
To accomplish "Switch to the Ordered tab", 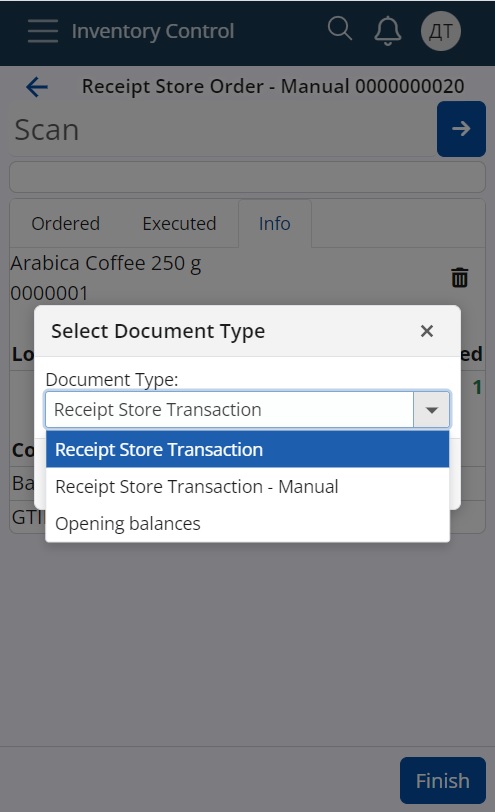I will point(66,224).
